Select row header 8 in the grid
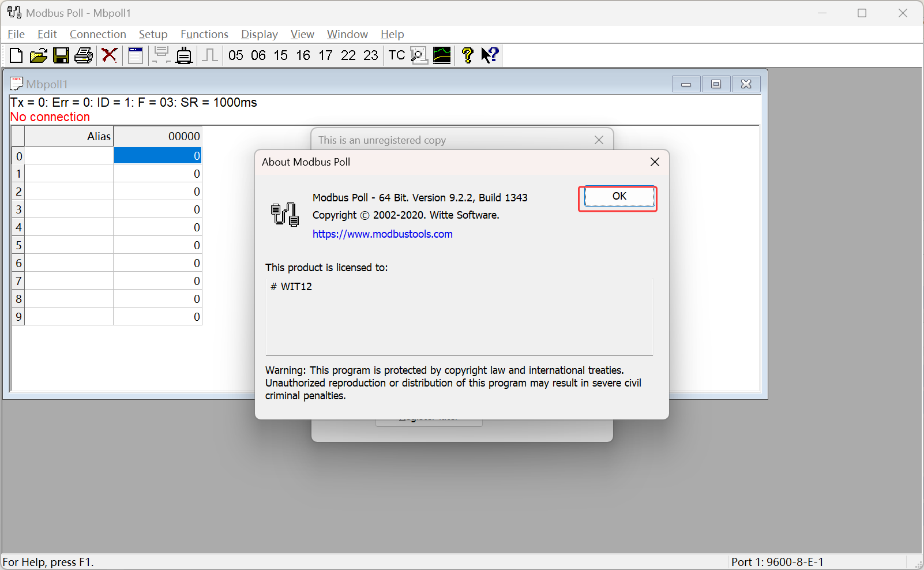The height and width of the screenshot is (570, 924). coord(18,299)
